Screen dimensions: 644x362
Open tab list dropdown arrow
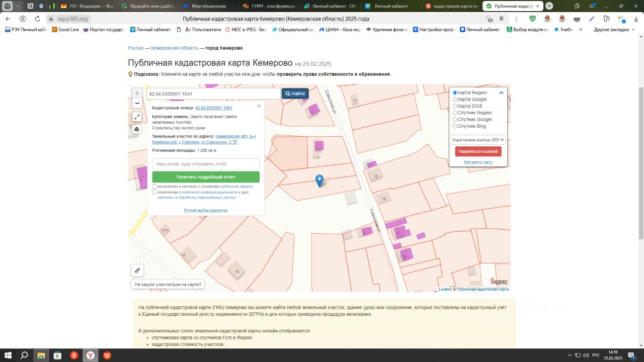[x=18, y=6]
